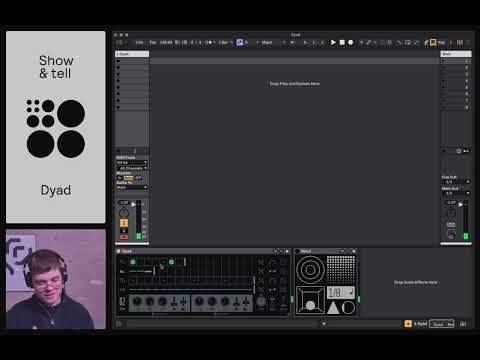Start playback with the transport Play button
The height and width of the screenshot is (360, 480).
[333, 42]
